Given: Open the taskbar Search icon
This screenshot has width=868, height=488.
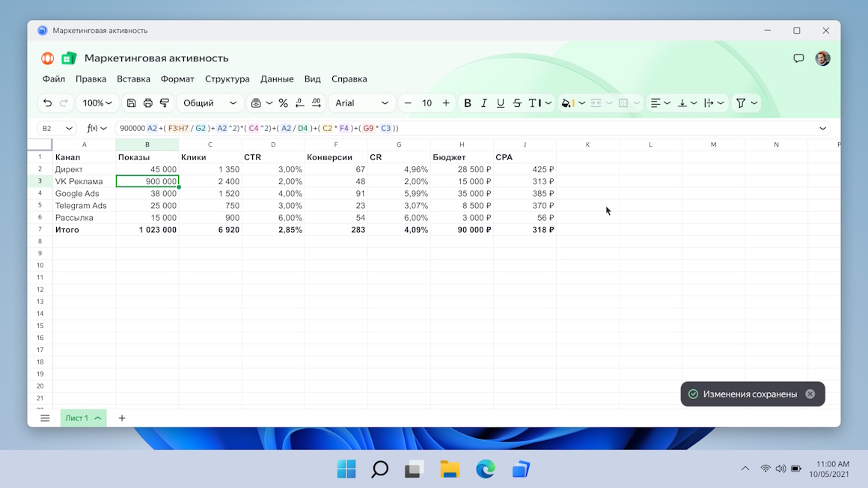Looking at the screenshot, I should 380,470.
